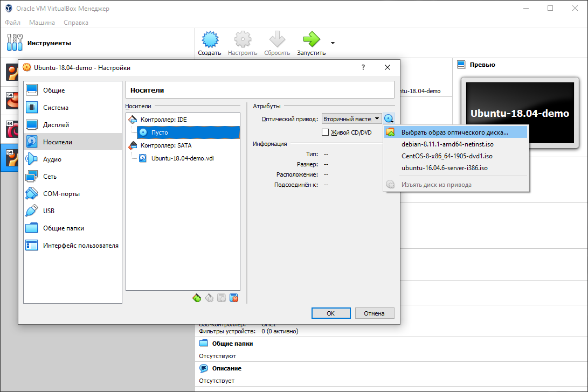Click the Сбросить arrow icon
The image size is (588, 392).
[277, 39]
